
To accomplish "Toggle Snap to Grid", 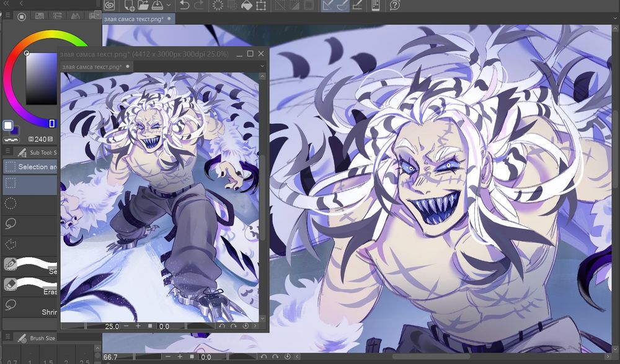I will click(357, 5).
